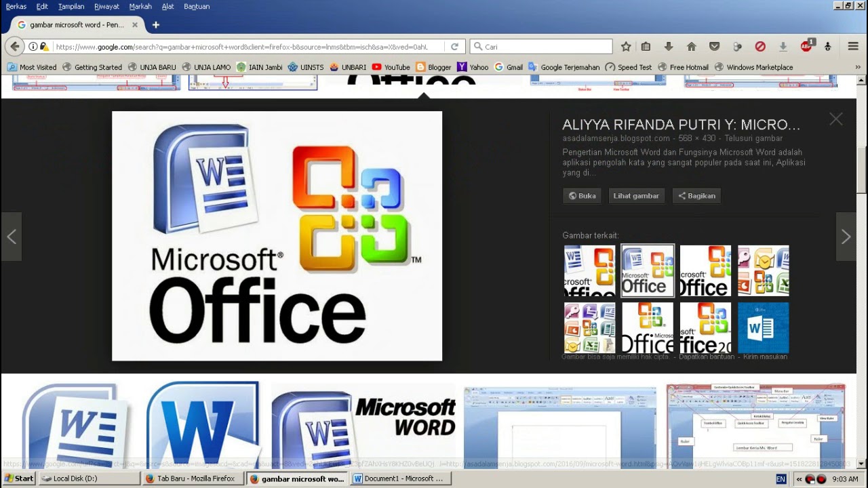868x488 pixels.
Task: Go to the Firefox Home page icon
Action: 692,47
